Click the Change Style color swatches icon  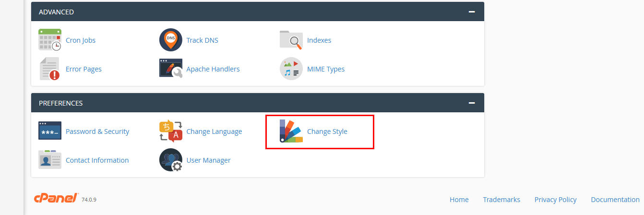click(x=291, y=131)
